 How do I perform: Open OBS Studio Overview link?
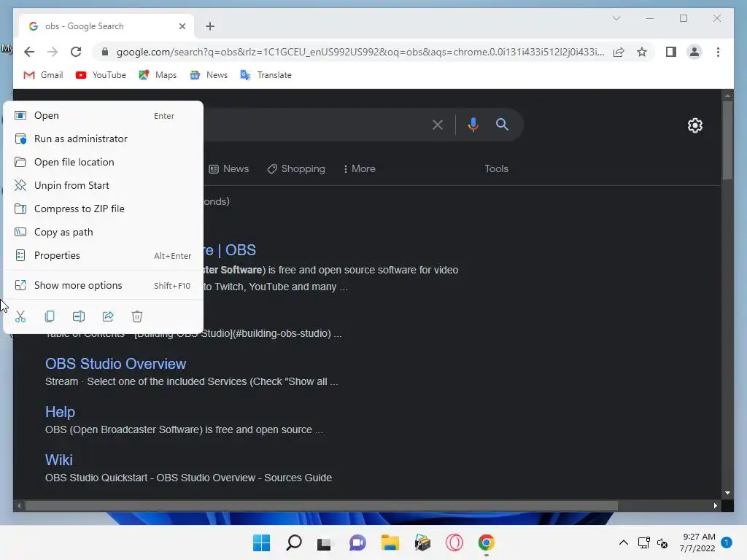coord(116,364)
